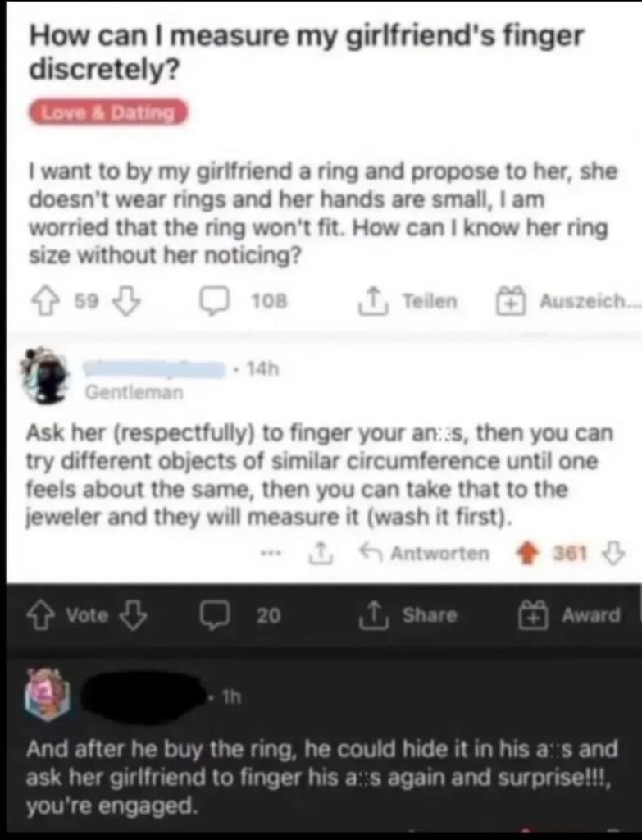Reply to the comment with Antworten
Image resolution: width=642 pixels, height=840 pixels.
point(426,554)
